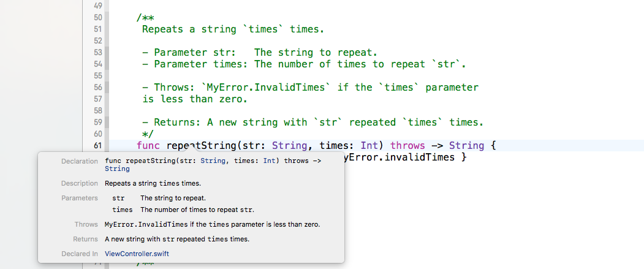Click line number 49 in the gutter
Screen dimensions: 644x269
[x=97, y=6]
